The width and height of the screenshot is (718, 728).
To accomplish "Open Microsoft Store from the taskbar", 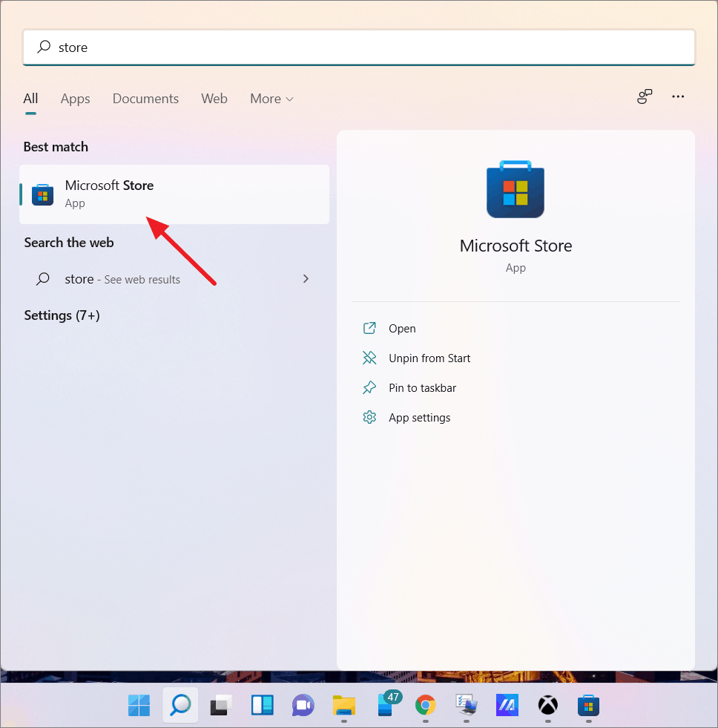I will tap(588, 706).
